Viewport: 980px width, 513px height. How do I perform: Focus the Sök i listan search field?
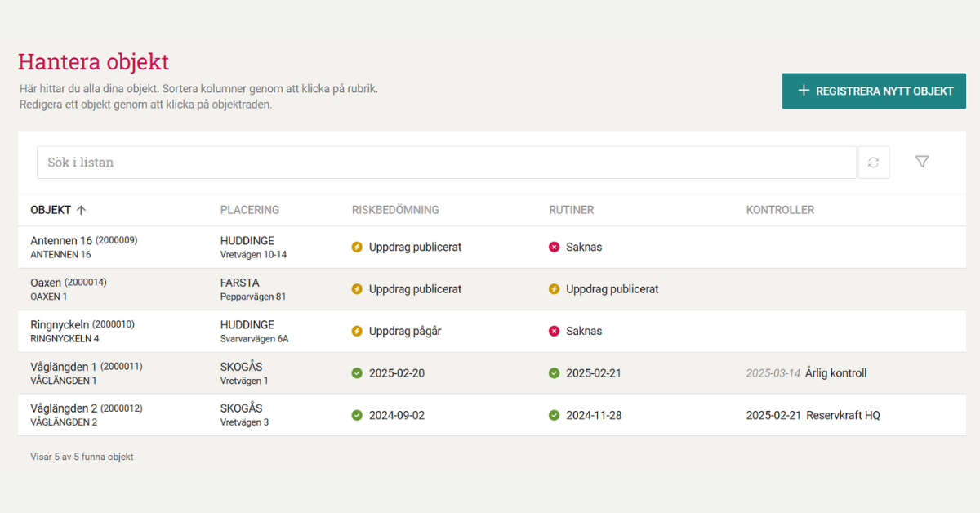coord(446,163)
